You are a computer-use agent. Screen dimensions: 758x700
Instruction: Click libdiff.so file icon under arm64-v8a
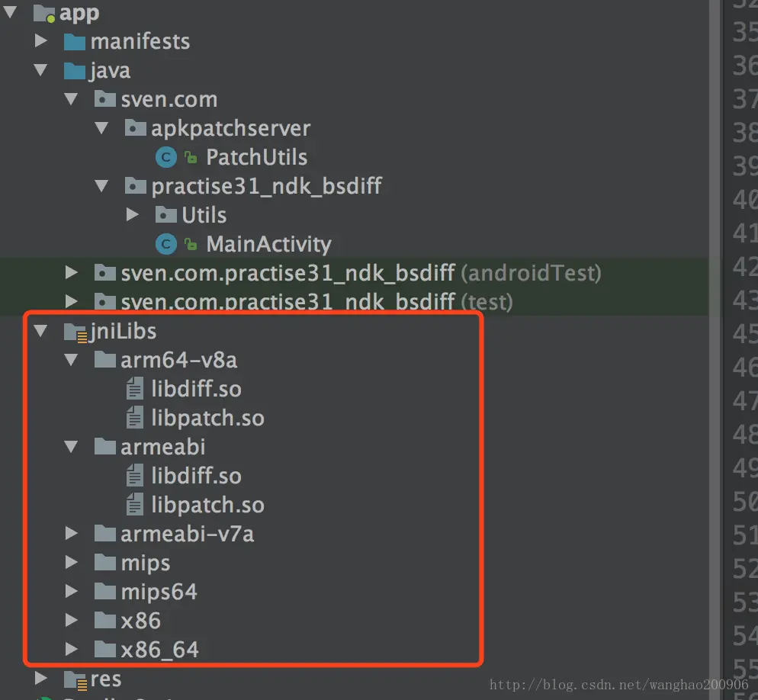tap(135, 388)
